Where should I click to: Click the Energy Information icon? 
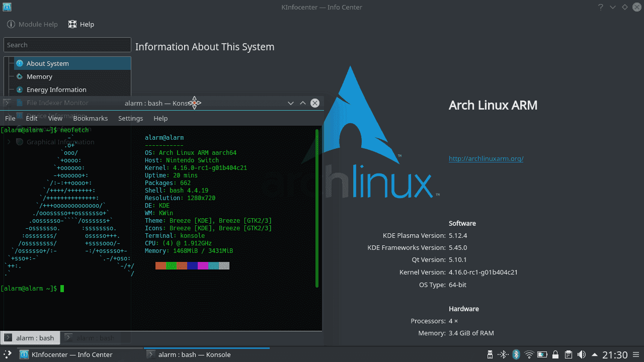click(20, 89)
